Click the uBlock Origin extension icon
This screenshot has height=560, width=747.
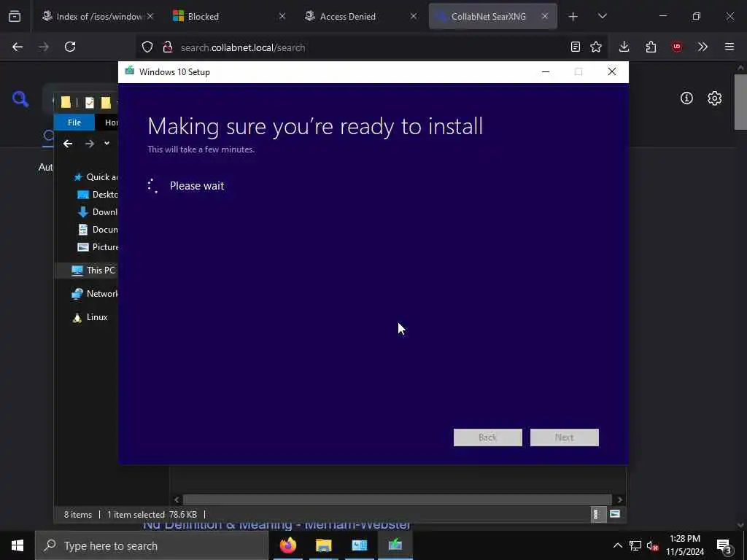click(x=677, y=47)
